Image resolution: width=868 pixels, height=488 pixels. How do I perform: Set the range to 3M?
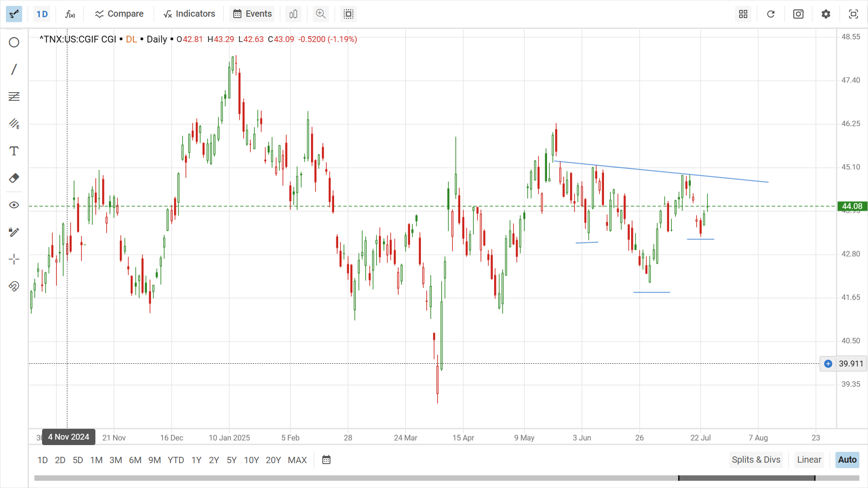(x=116, y=460)
